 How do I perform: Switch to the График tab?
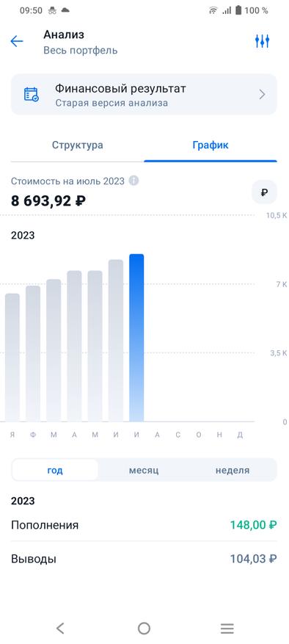click(211, 145)
